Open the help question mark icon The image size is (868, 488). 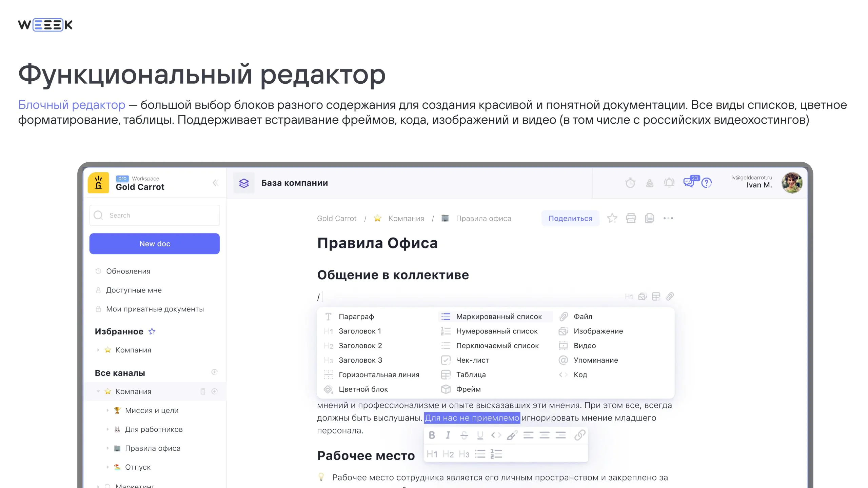tap(707, 183)
